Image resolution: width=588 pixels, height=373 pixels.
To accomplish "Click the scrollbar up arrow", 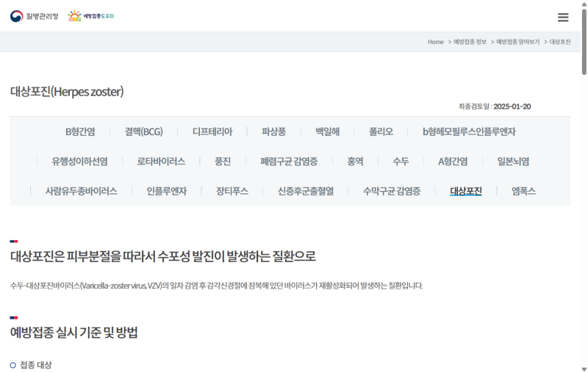I will click(x=584, y=4).
